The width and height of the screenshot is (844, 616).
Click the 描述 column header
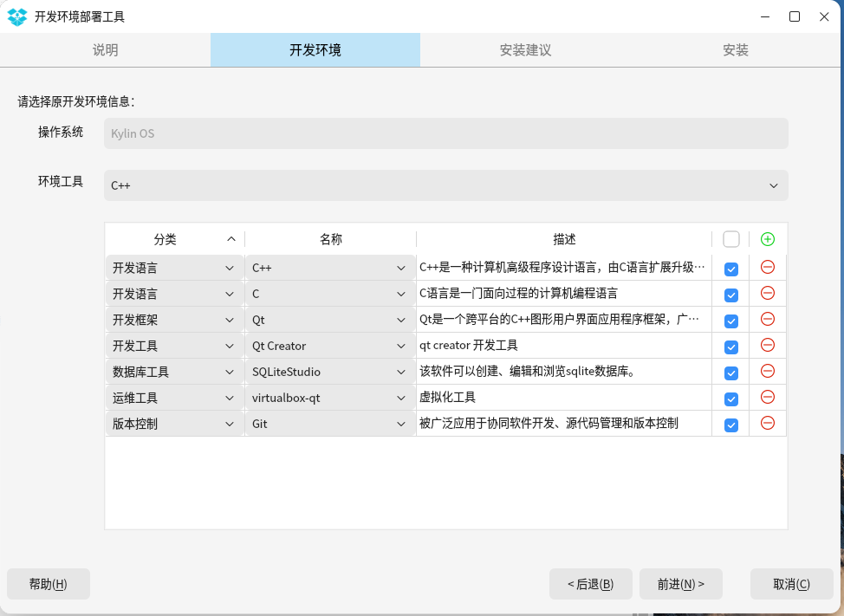(x=564, y=239)
